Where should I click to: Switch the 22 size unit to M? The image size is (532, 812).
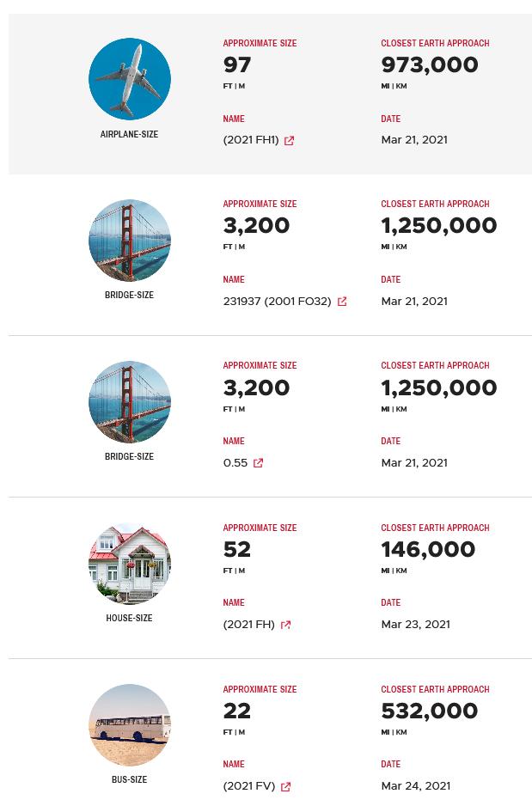(242, 732)
